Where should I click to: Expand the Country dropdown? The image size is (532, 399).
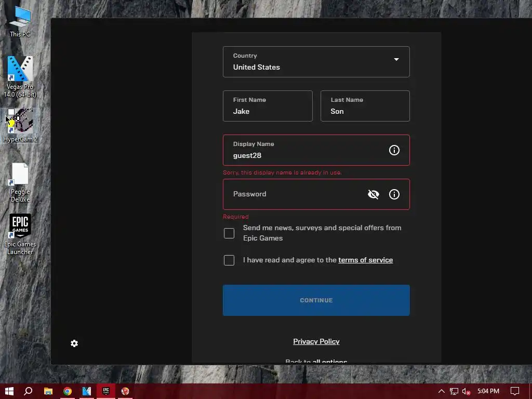[316, 62]
